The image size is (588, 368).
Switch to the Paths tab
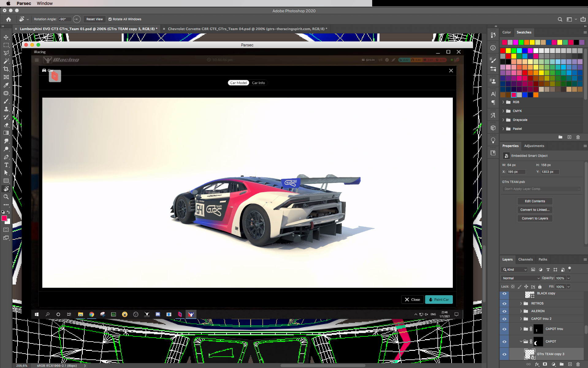(543, 259)
